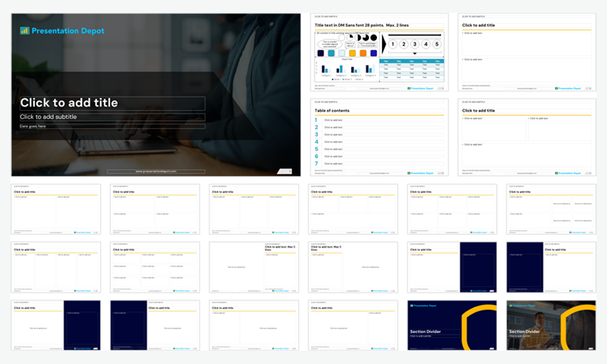Click the fully filled black Harvey ball
607x364 pixels.
373,38
